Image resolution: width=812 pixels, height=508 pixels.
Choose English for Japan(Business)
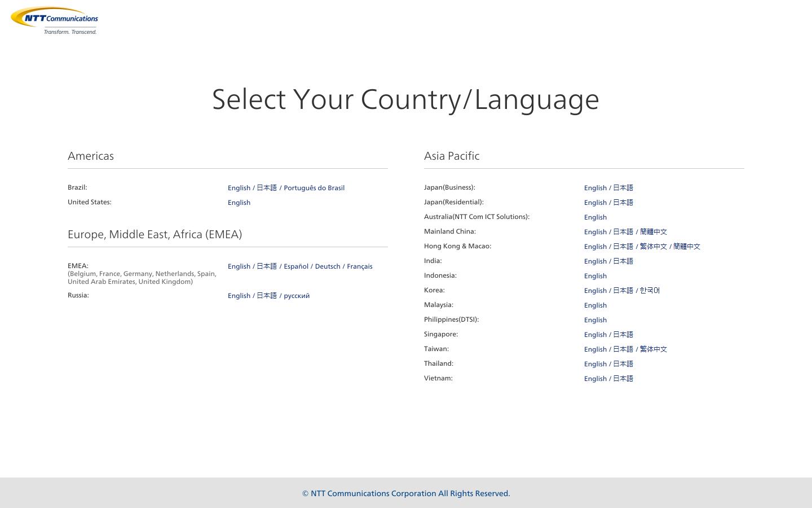point(595,187)
